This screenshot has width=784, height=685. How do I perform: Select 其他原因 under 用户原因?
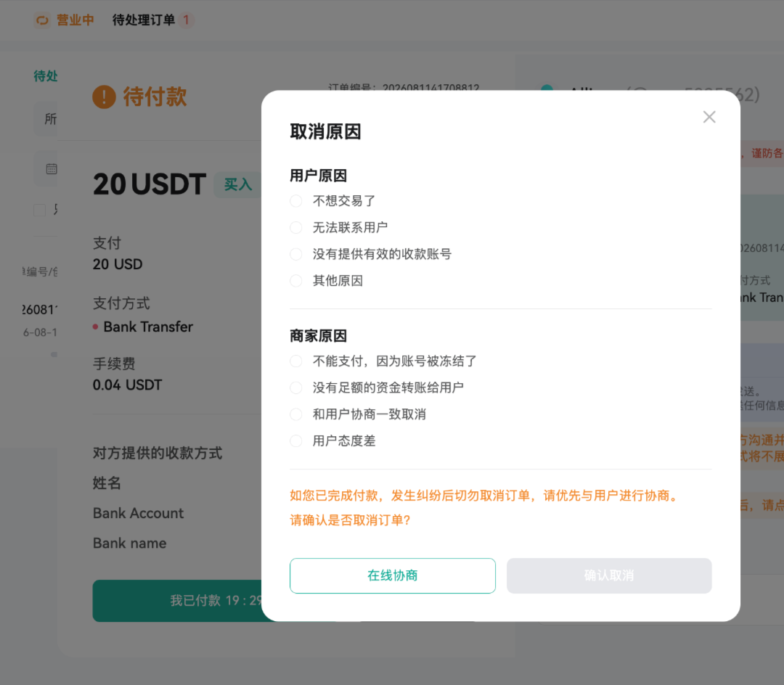tap(296, 281)
